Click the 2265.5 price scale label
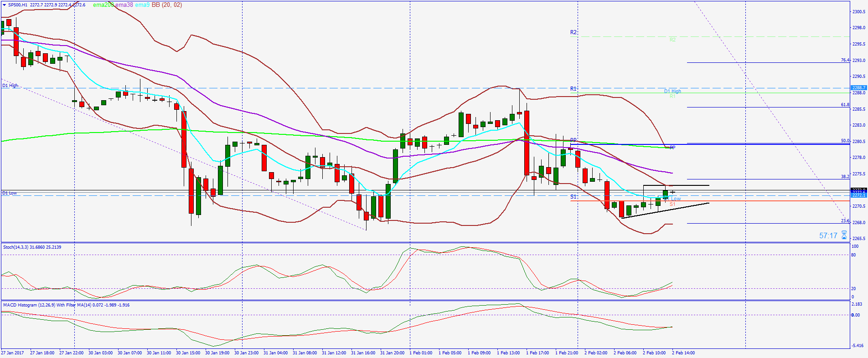 pos(859,239)
